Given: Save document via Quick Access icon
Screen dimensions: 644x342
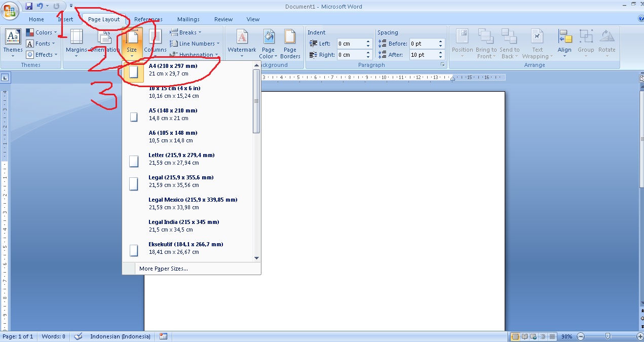Looking at the screenshot, I should click(x=29, y=6).
